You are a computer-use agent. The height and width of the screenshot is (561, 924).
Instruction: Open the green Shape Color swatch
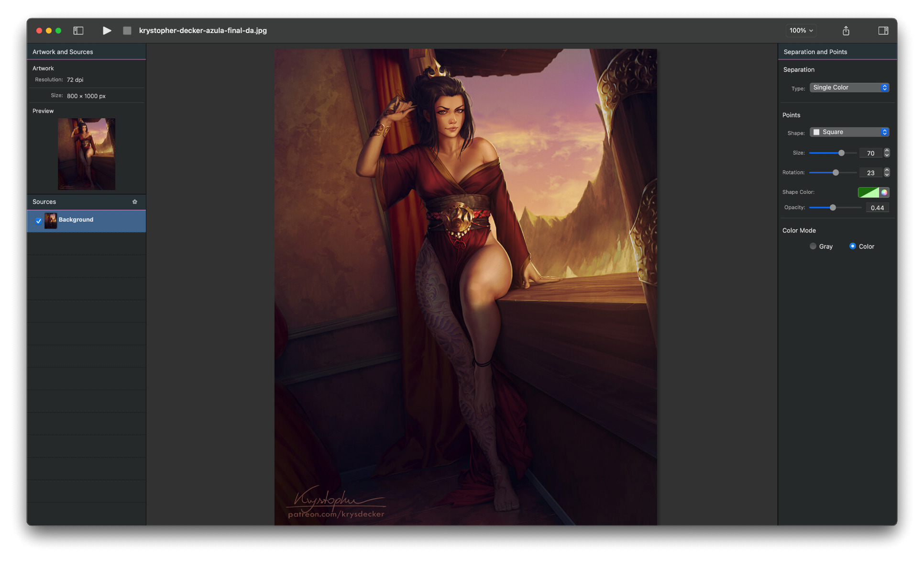click(869, 192)
